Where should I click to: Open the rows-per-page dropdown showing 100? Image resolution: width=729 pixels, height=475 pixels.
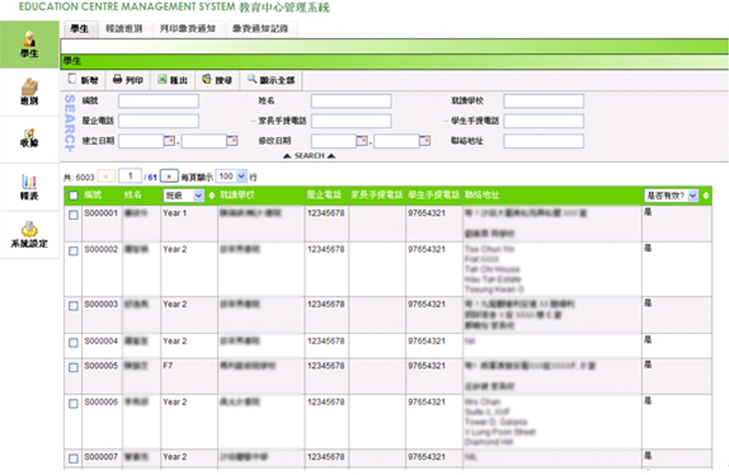click(232, 176)
